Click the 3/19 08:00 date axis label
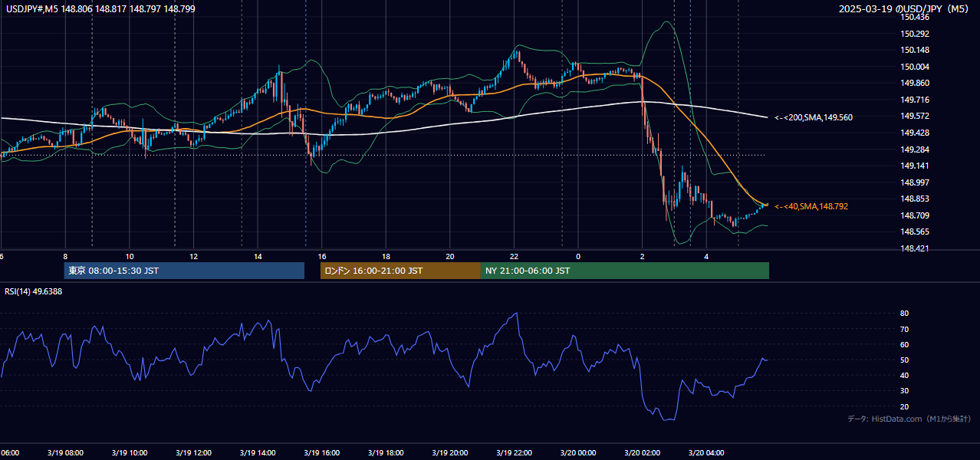The width and height of the screenshot is (980, 460). pos(65,453)
